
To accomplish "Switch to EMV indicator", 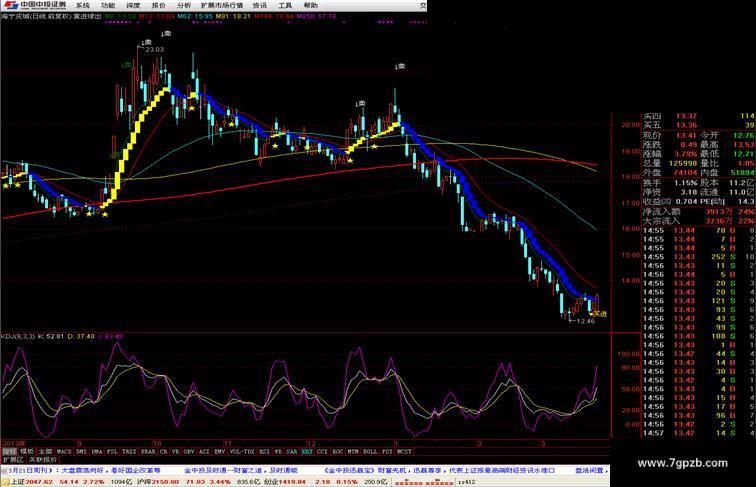I will click(219, 452).
